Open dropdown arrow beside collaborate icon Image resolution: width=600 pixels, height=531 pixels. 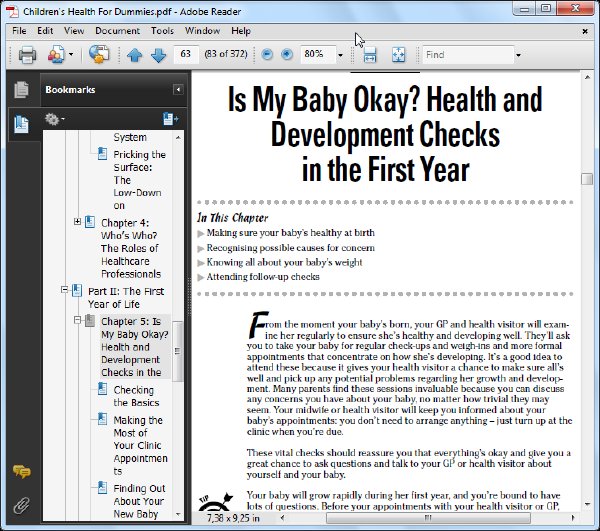point(71,55)
